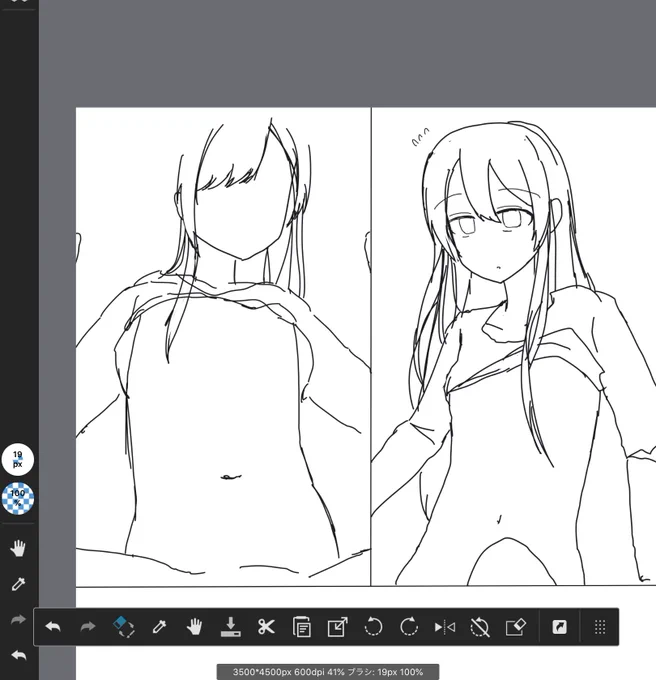Click the white arrow shortcut button
The width and height of the screenshot is (656, 680).
point(559,627)
